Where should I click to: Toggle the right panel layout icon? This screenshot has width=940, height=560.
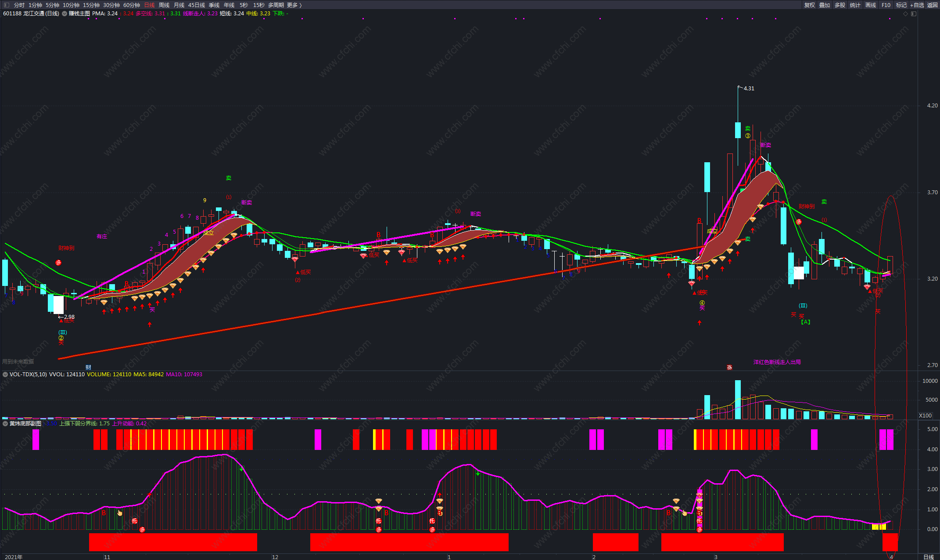(914, 14)
